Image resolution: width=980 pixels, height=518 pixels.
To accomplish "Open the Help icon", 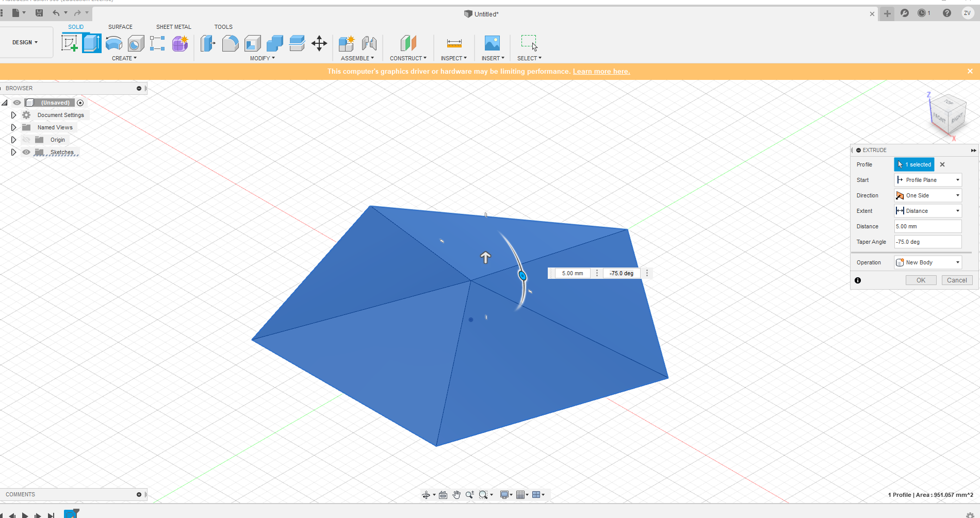I will (x=947, y=13).
